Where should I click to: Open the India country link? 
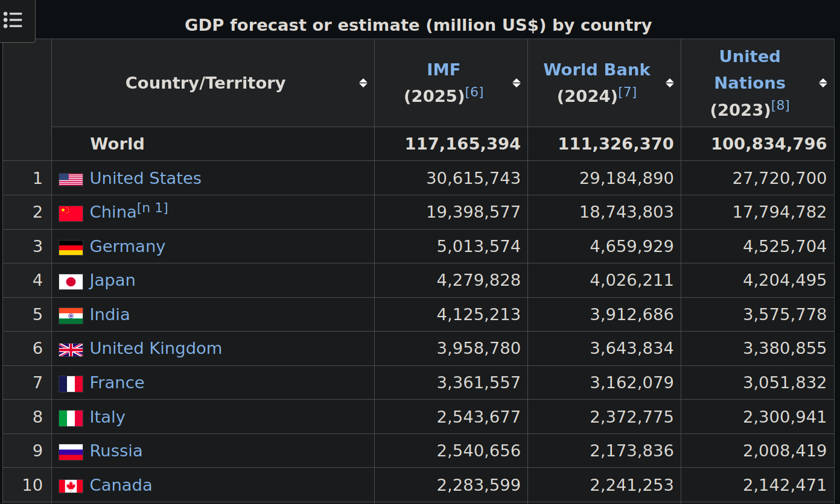click(110, 315)
